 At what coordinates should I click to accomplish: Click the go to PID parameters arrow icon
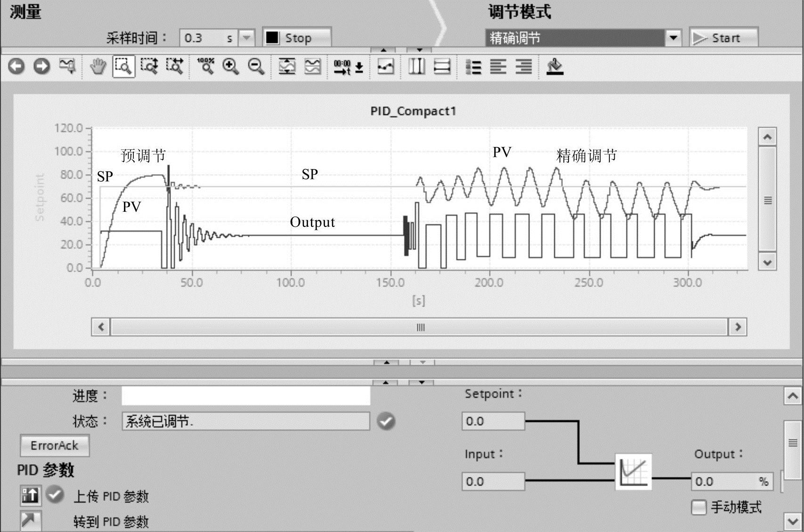click(x=30, y=521)
